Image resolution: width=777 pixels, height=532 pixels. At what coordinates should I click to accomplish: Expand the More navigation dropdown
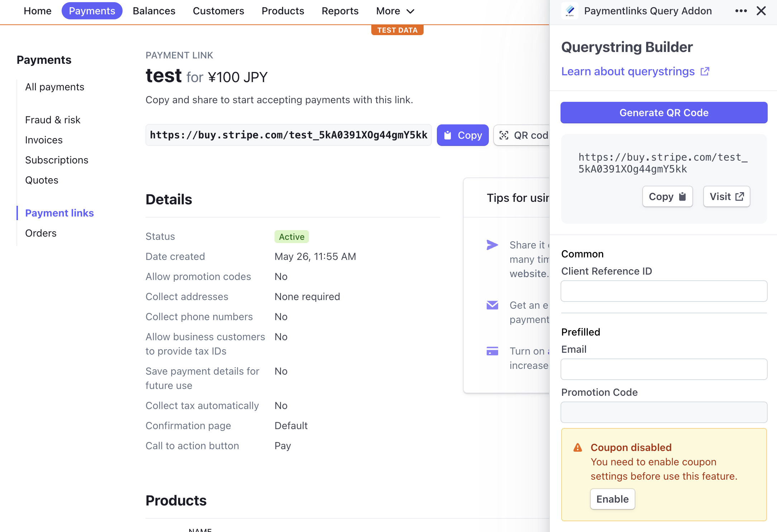395,11
